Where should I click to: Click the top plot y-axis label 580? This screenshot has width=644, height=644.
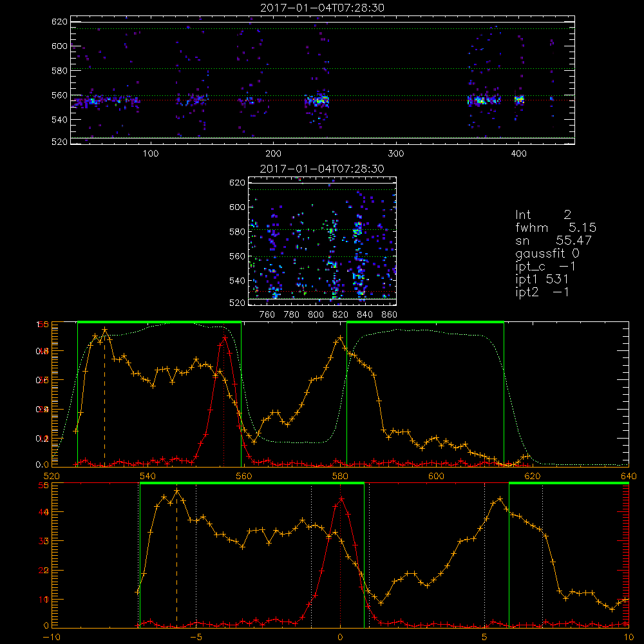(x=59, y=71)
